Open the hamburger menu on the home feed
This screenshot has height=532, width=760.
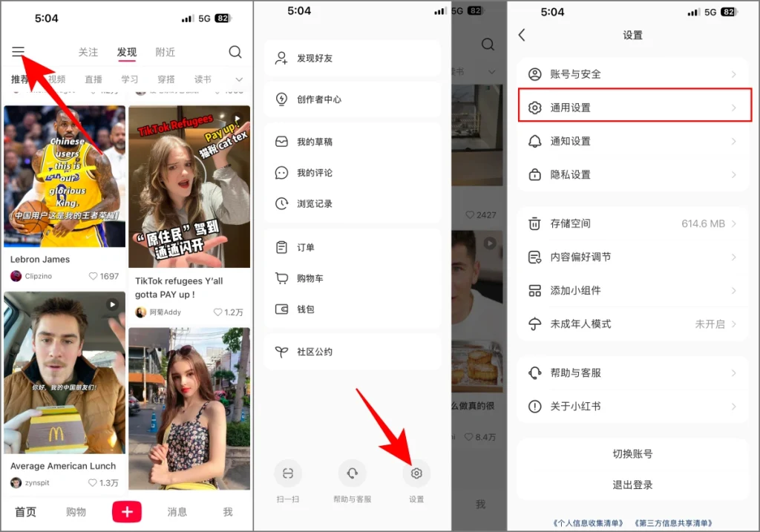click(18, 51)
